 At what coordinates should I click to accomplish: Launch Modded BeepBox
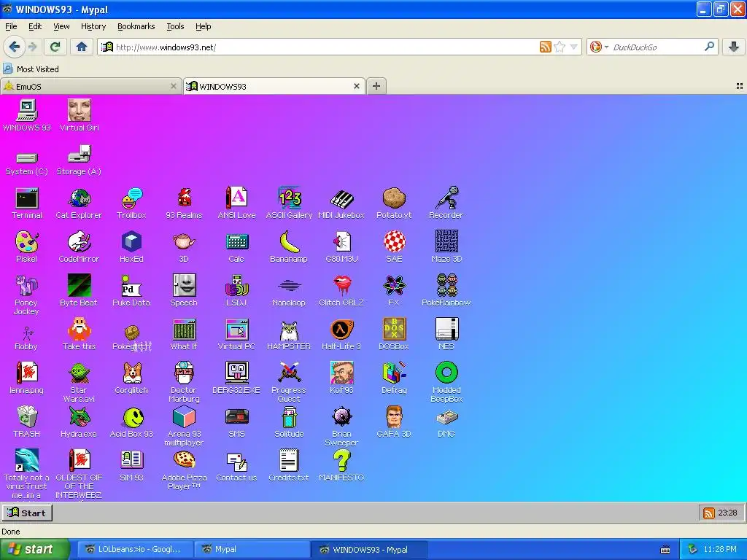click(x=446, y=382)
